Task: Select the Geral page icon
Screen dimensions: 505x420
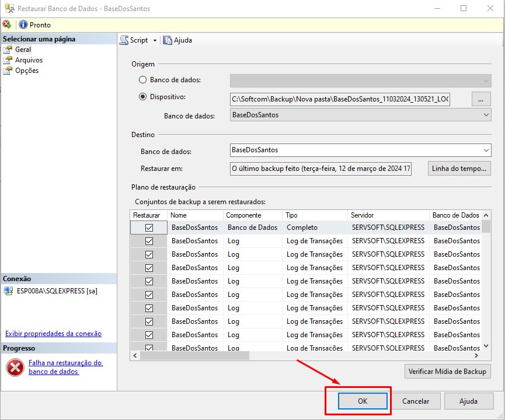Action: 8,50
